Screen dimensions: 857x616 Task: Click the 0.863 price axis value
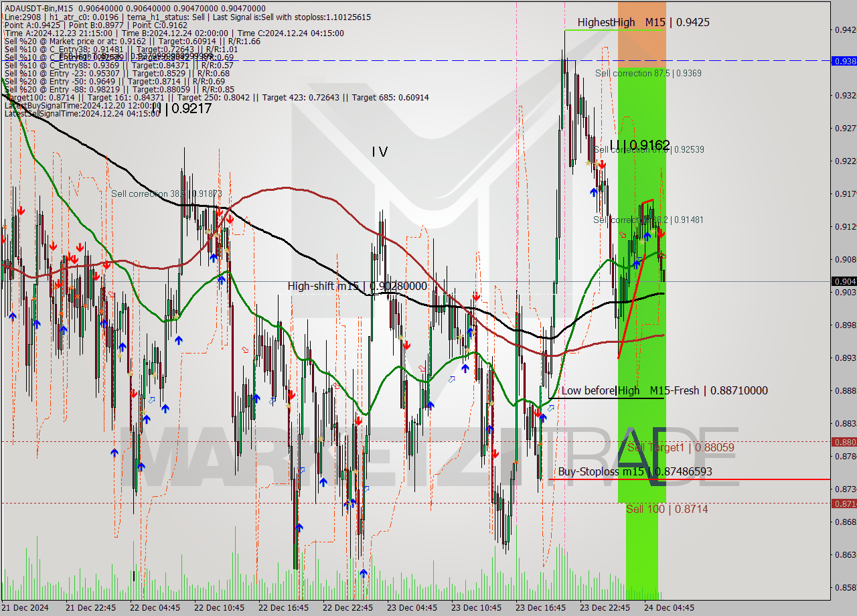click(x=845, y=554)
